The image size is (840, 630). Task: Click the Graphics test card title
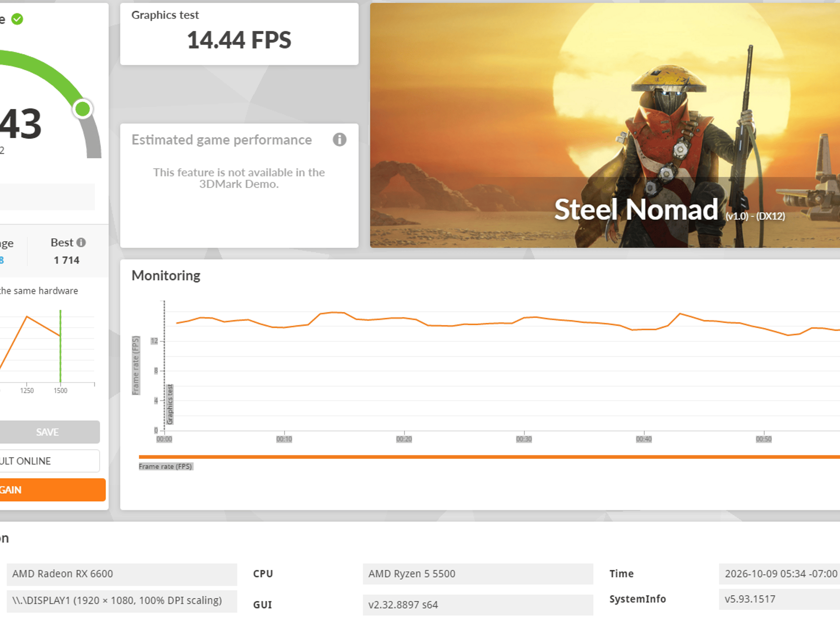(165, 15)
